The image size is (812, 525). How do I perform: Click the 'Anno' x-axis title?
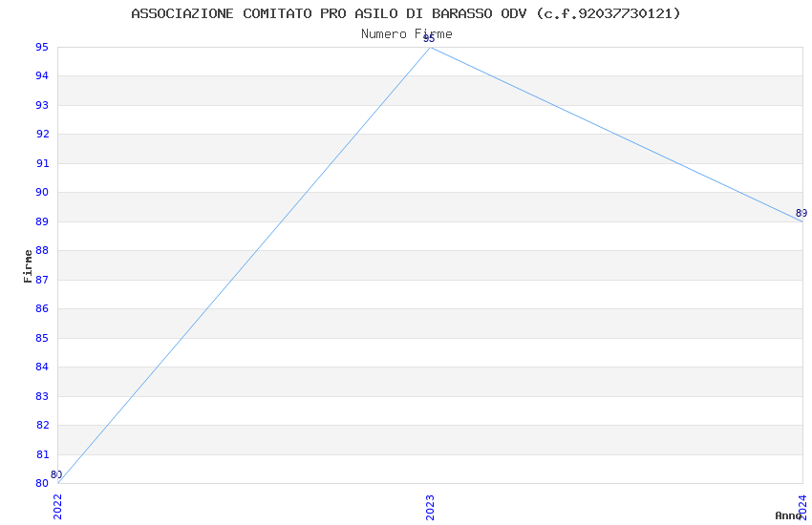point(788,515)
